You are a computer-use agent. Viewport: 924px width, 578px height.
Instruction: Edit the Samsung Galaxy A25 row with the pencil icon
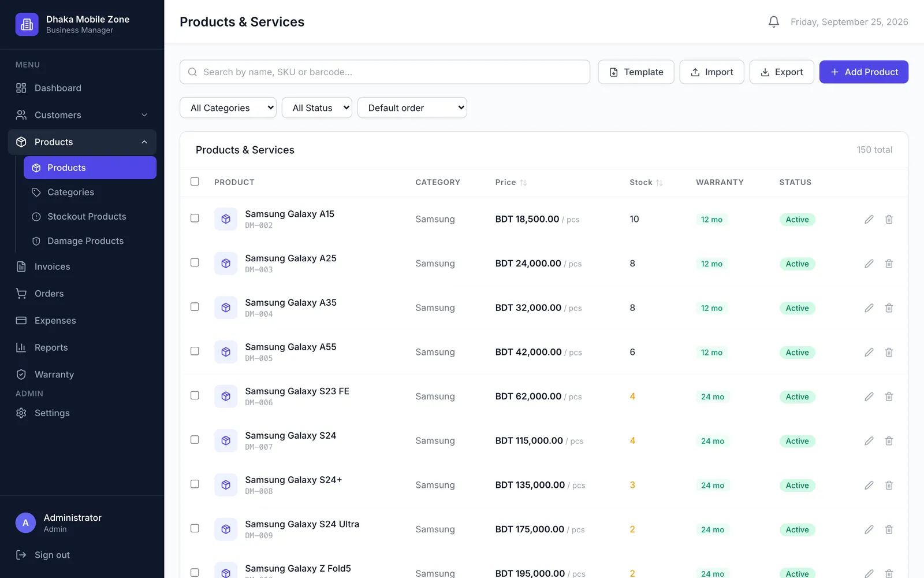869,264
